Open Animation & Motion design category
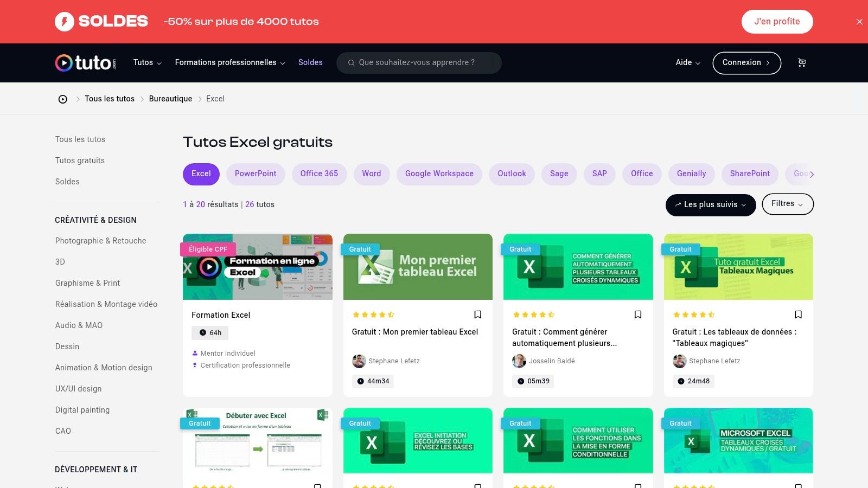 click(104, 368)
